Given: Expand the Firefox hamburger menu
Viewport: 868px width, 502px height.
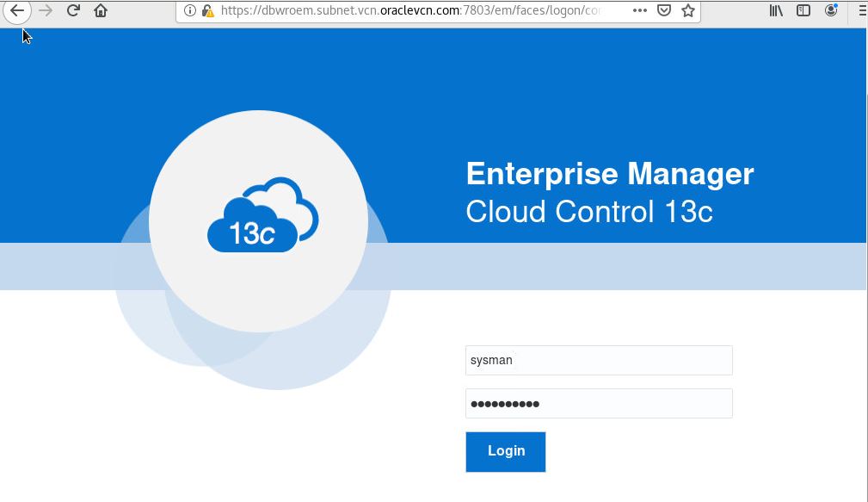Looking at the screenshot, I should click(x=861, y=11).
